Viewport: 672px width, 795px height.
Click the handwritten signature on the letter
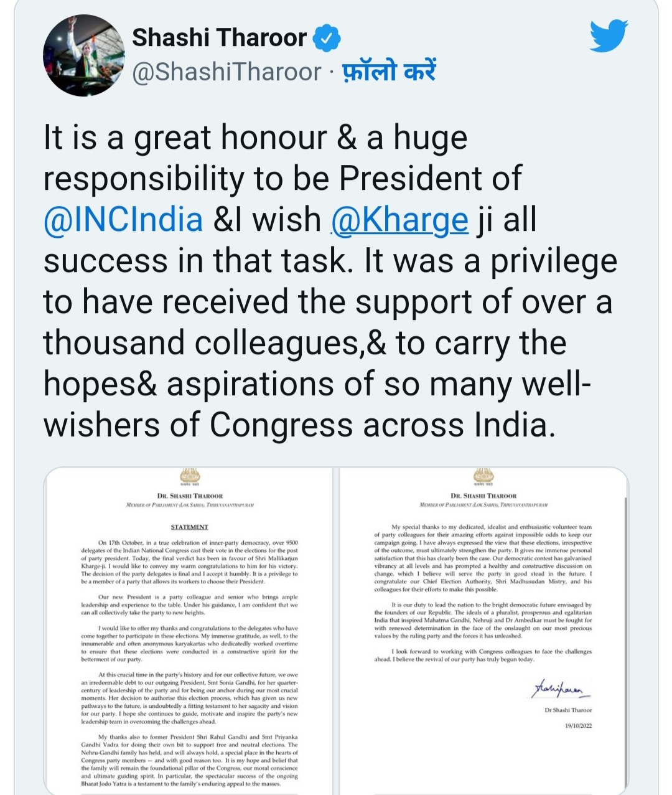click(x=560, y=689)
